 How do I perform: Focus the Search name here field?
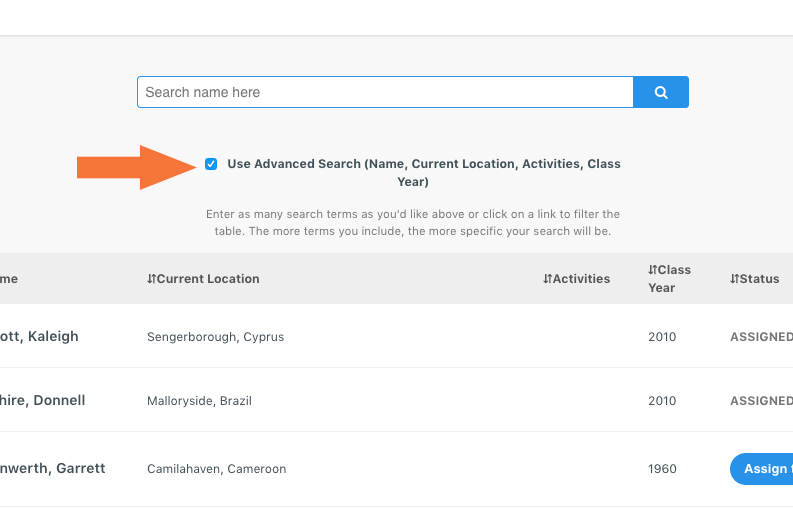point(385,92)
